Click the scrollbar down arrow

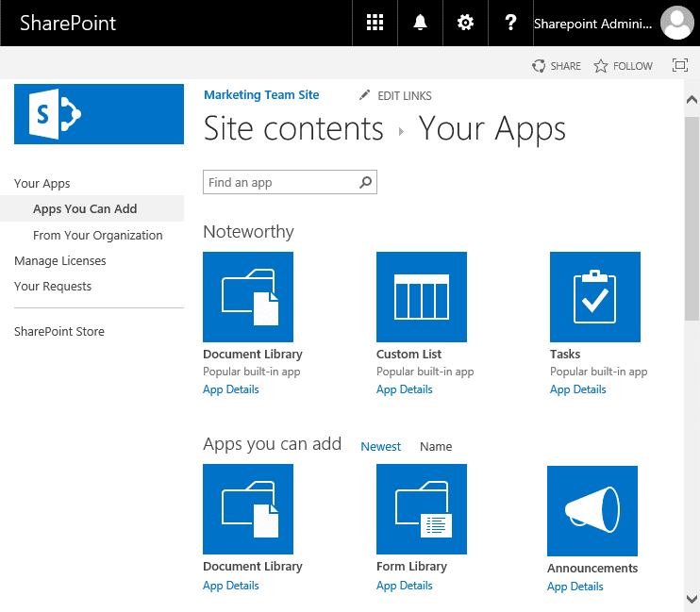(x=692, y=598)
